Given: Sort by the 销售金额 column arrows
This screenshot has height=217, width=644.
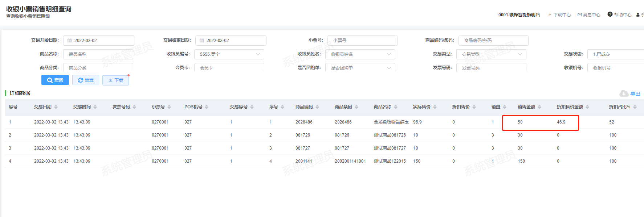Looking at the screenshot, I should point(539,107).
